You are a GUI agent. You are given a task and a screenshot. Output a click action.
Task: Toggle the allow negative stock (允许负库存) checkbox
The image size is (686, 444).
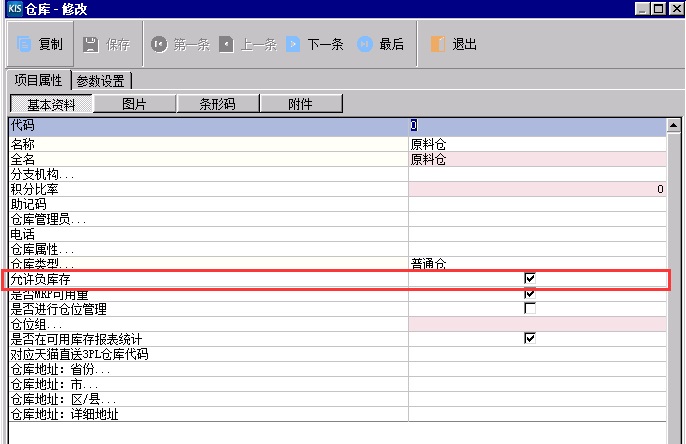[530, 278]
